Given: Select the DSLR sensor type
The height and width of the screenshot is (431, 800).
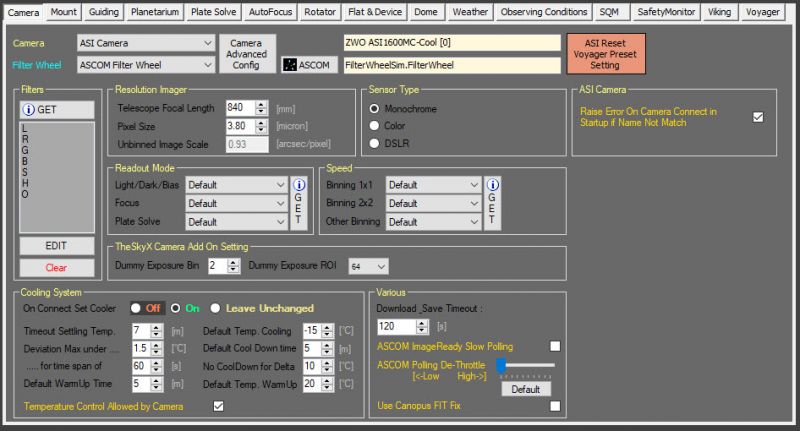Looking at the screenshot, I should point(374,143).
